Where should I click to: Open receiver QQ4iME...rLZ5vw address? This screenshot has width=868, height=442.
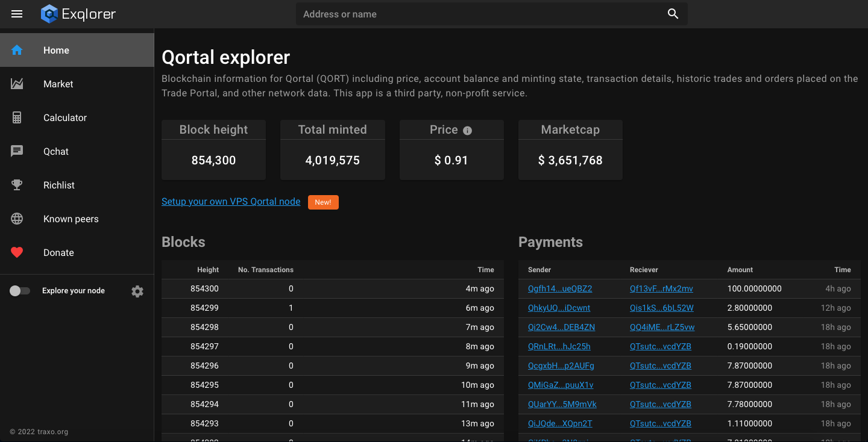pyautogui.click(x=662, y=327)
